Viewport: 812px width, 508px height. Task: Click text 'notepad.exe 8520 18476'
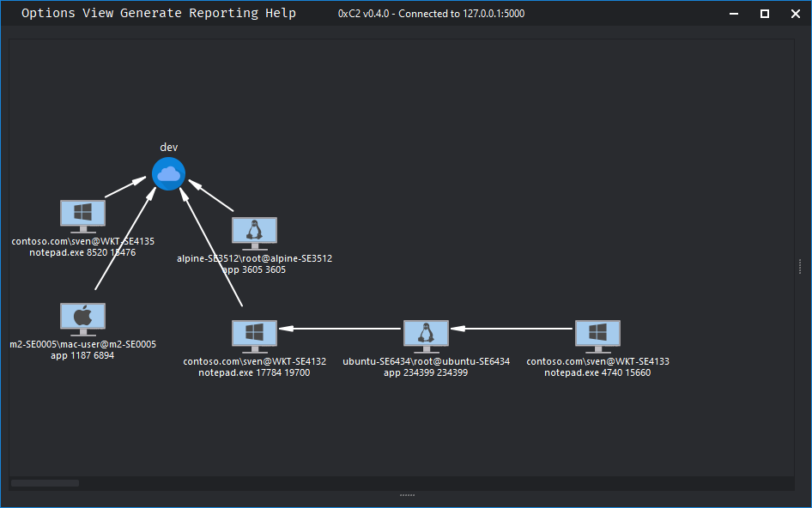(x=83, y=252)
